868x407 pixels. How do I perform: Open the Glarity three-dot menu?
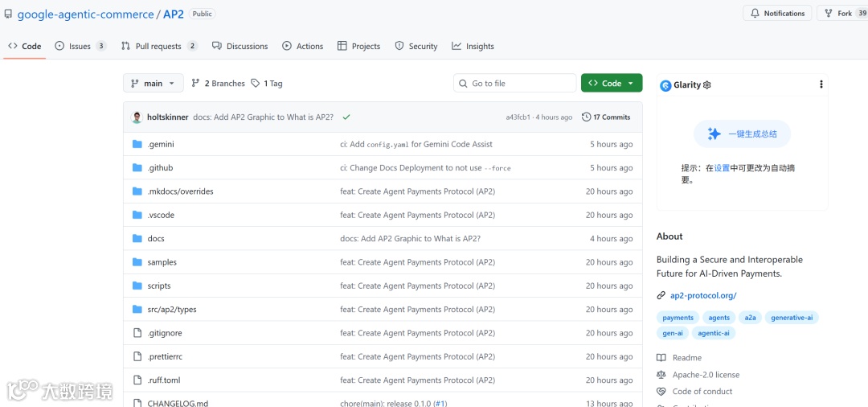(x=821, y=84)
